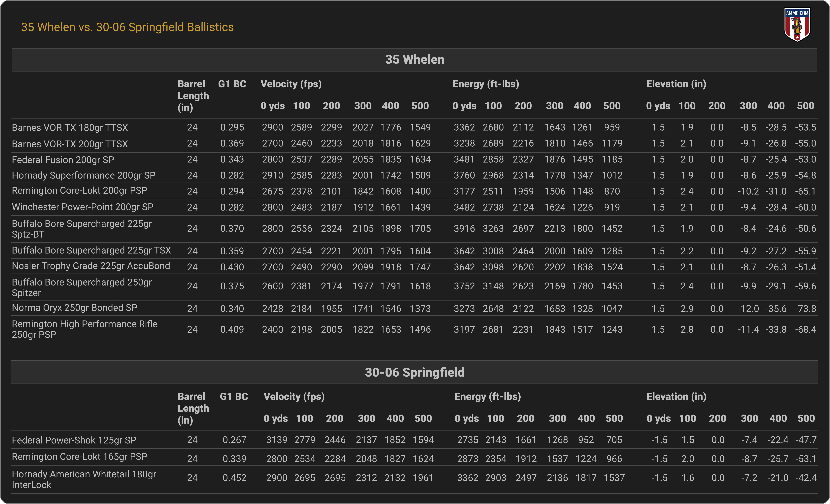Click 'Energy (ft-lbs)' header in 35 Whelen table

(486, 84)
